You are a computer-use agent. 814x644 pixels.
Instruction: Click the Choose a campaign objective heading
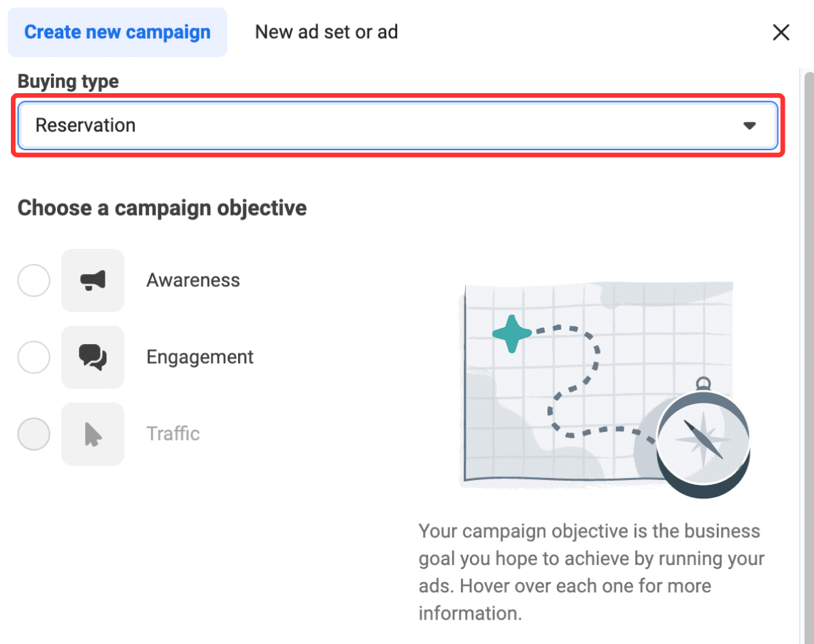[162, 207]
